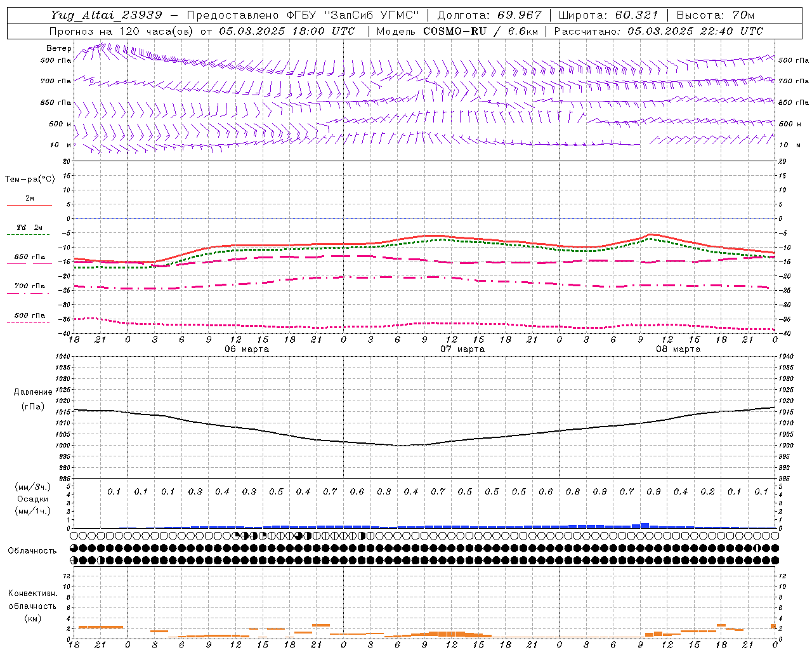Viewport: 812px width, 650px height.
Task: Click the Широта: 60.321 value
Action: tap(610, 15)
